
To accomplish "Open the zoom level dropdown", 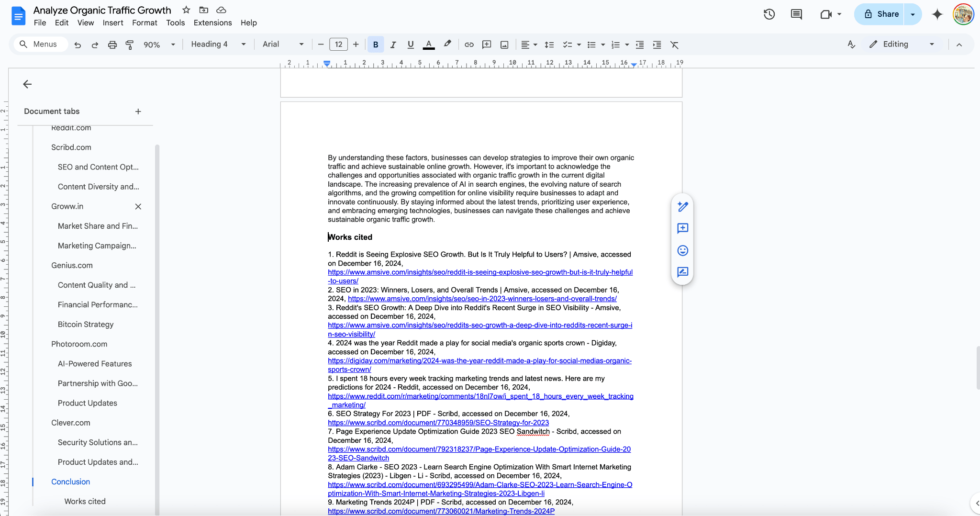I will (160, 44).
